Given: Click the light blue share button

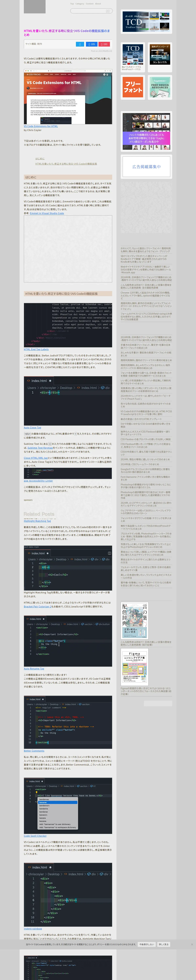Looking at the screenshot, I should point(80,44).
